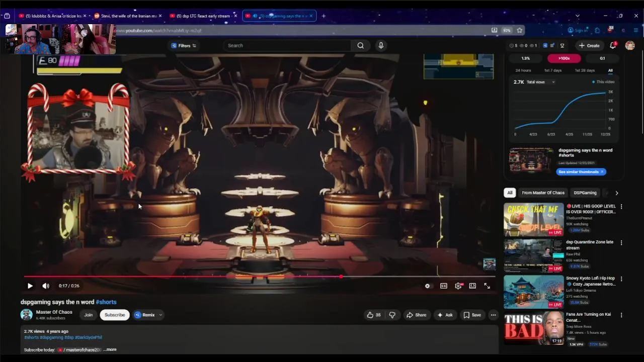Click the >100x red stat pill
The image size is (644, 362).
coord(564,58)
